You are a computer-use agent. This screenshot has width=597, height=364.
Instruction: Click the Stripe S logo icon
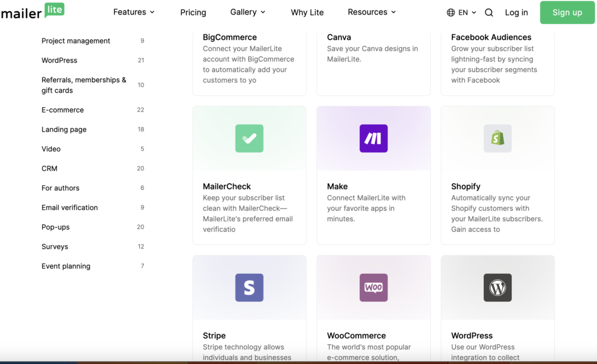(x=249, y=288)
